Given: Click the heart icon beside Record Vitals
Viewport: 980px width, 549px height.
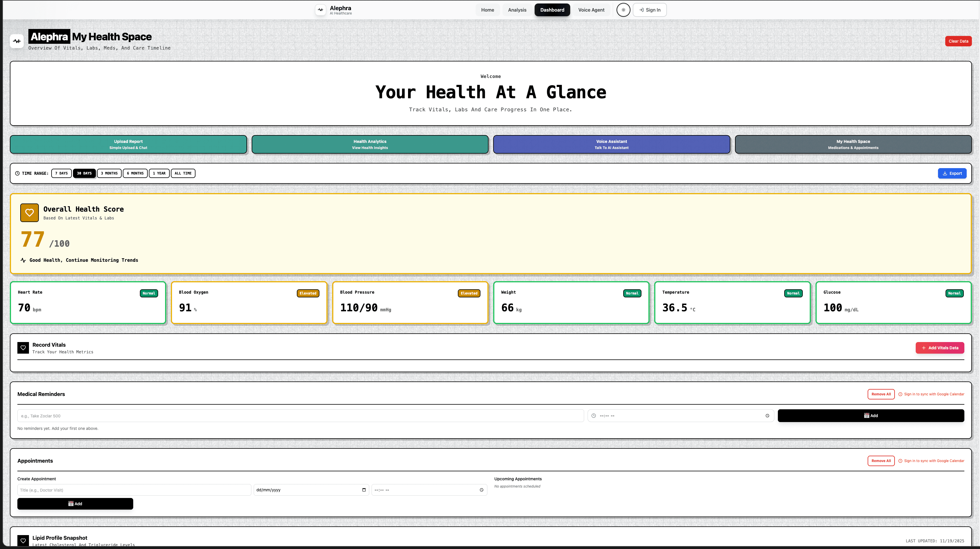Looking at the screenshot, I should coord(23,348).
